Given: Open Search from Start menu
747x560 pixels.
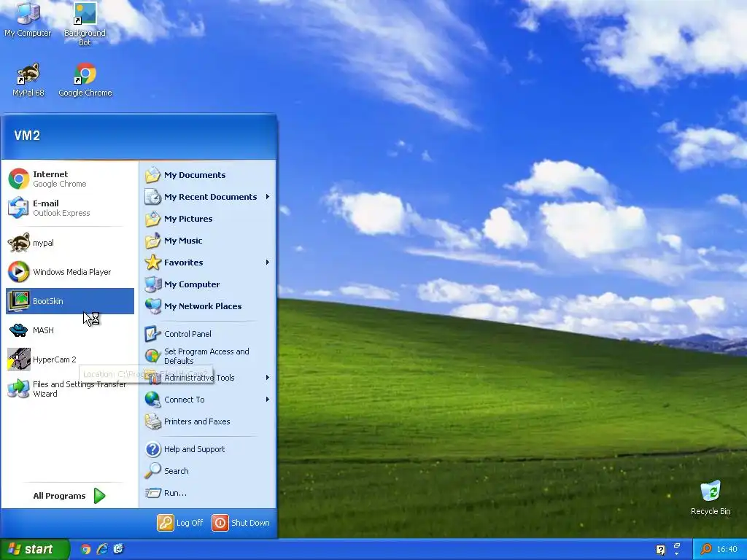Looking at the screenshot, I should [x=208, y=471].
